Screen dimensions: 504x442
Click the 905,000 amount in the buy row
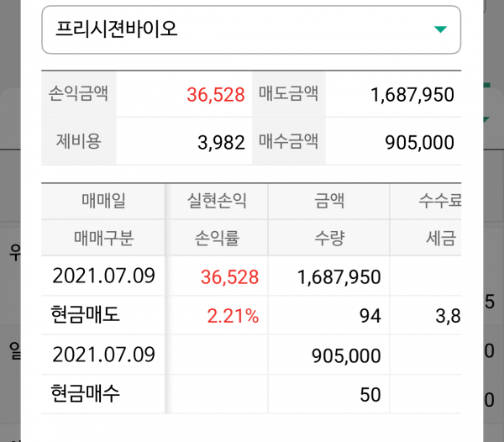coord(345,355)
